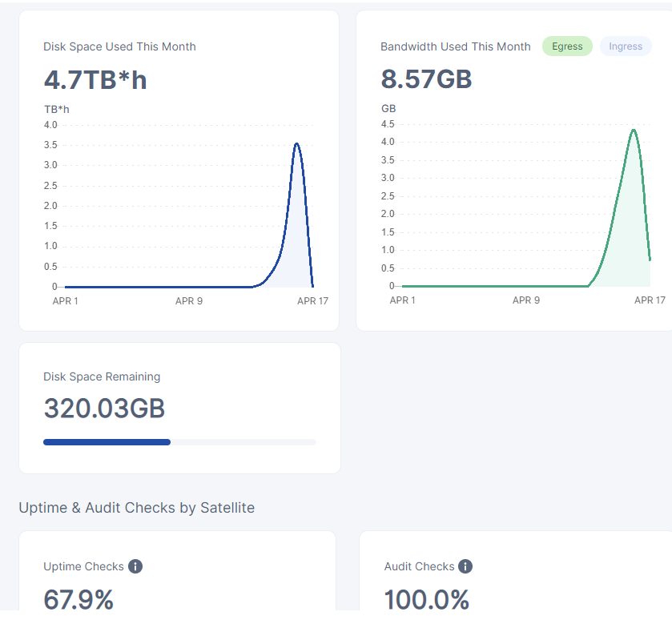Screen dimensions: 672x624
Task: Open the Audit Checks info tooltip icon
Action: pyautogui.click(x=465, y=566)
